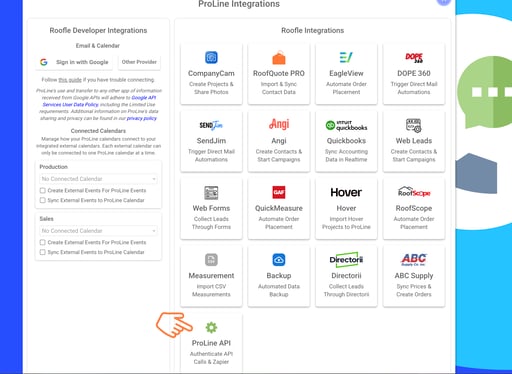This screenshot has height=374, width=512.
Task: Choose the Other Provider button
Action: tap(139, 62)
